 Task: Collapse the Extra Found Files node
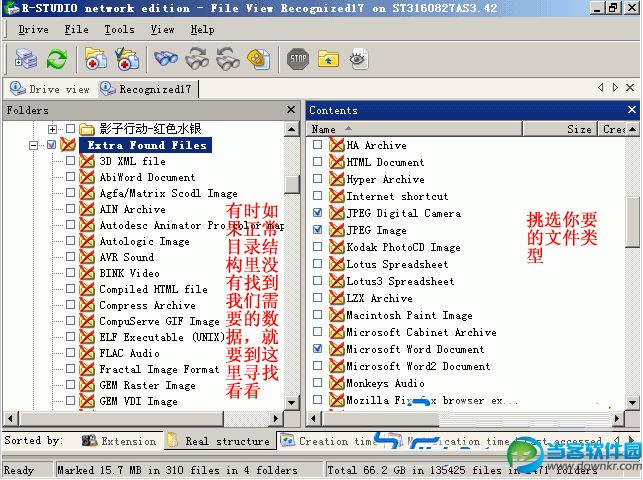click(34, 145)
